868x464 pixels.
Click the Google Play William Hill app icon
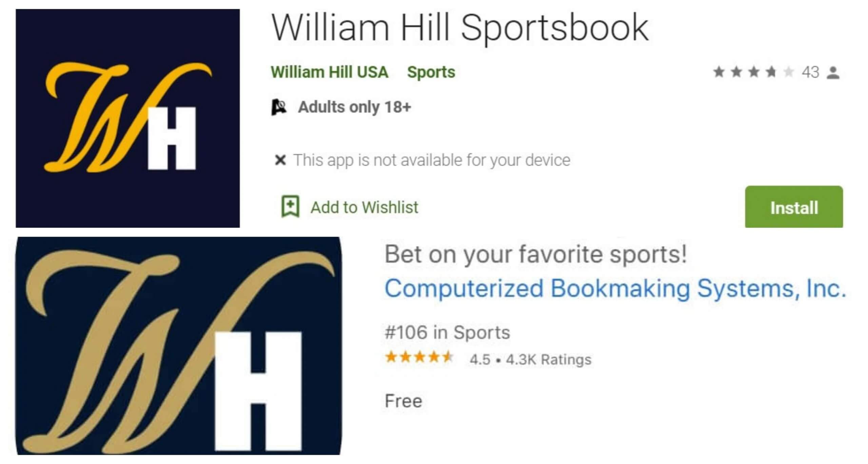(x=128, y=118)
